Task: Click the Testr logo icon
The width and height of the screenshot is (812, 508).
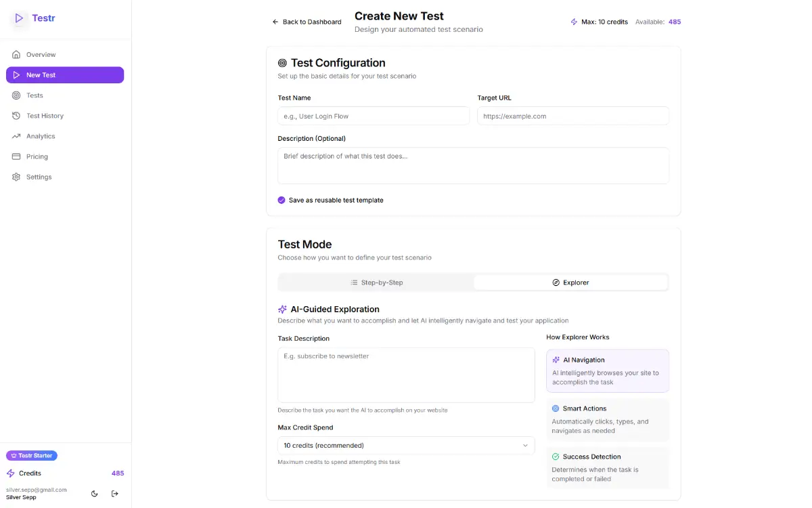Action: (19, 18)
